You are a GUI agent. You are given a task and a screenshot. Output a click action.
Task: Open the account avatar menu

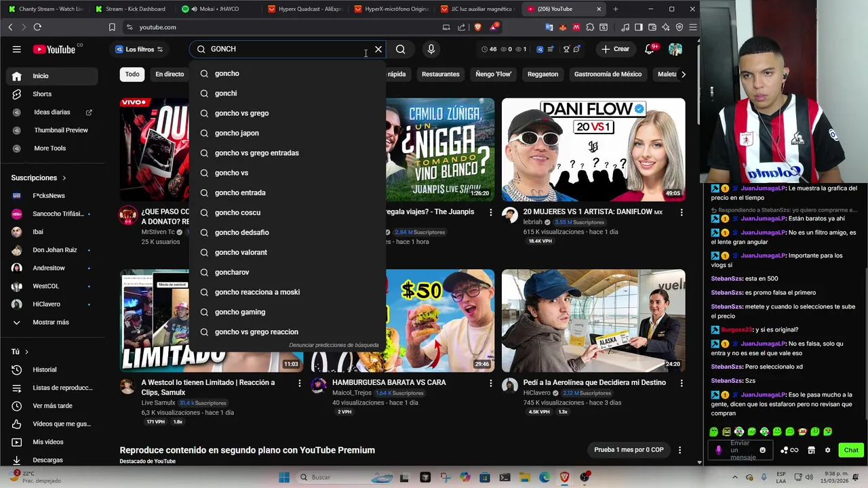coord(675,49)
